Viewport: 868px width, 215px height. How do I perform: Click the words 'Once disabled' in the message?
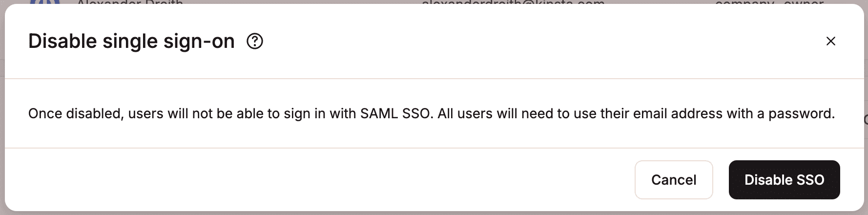point(75,114)
